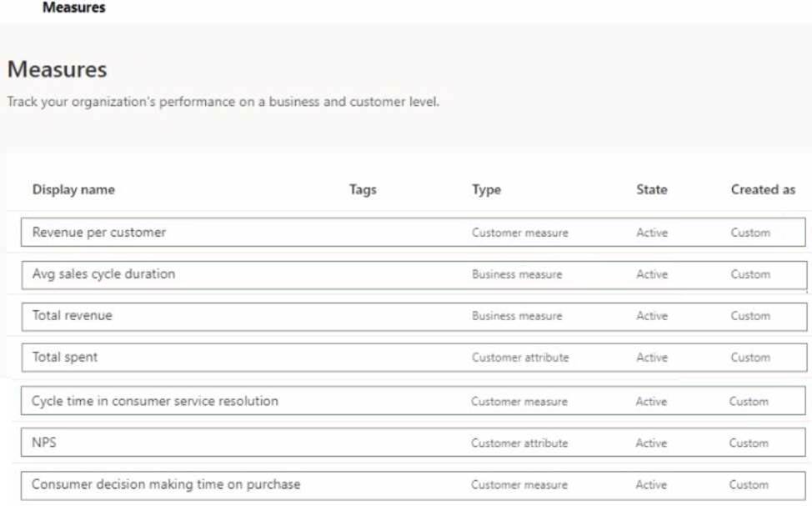Sort by the Tags column header
This screenshot has height=506, width=812.
(x=363, y=189)
